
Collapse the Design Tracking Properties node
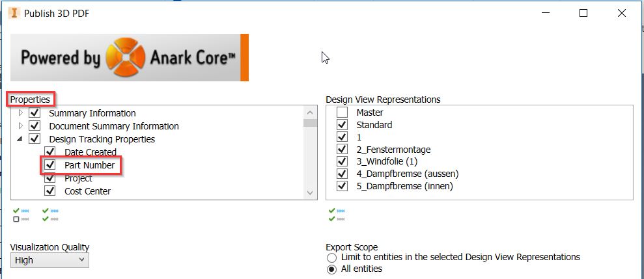click(x=20, y=139)
